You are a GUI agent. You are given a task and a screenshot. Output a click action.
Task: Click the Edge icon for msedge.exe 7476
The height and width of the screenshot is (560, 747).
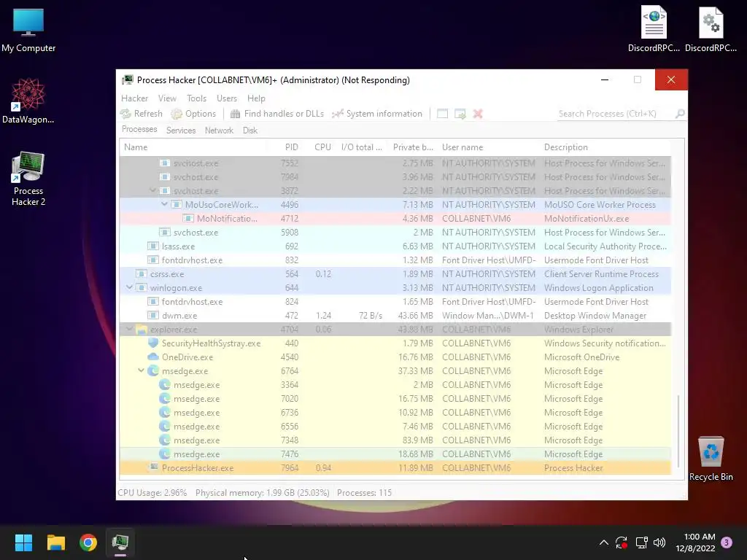point(165,454)
